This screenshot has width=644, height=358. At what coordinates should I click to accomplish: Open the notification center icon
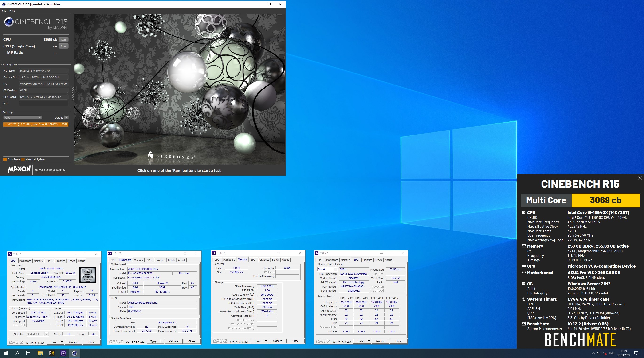(636, 353)
